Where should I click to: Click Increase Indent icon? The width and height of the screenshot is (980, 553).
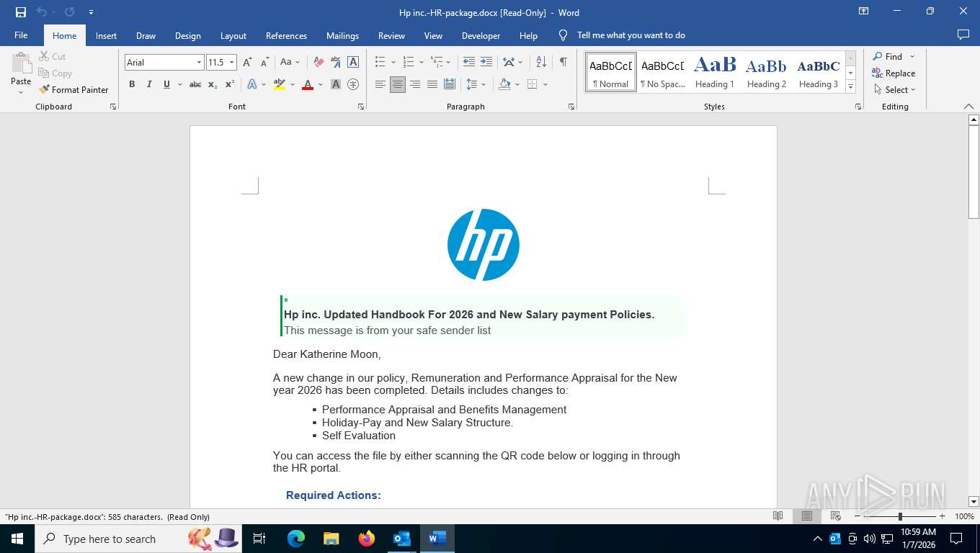click(486, 63)
